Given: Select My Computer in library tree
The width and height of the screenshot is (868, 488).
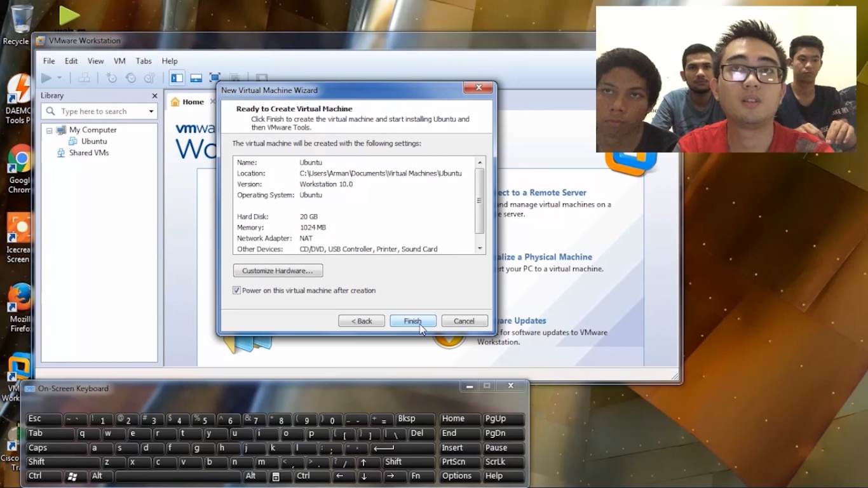Looking at the screenshot, I should (x=93, y=130).
